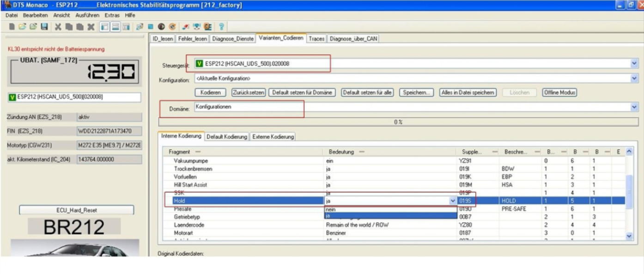Click the Paste toolbar icon
The height and width of the screenshot is (274, 644).
79,26
